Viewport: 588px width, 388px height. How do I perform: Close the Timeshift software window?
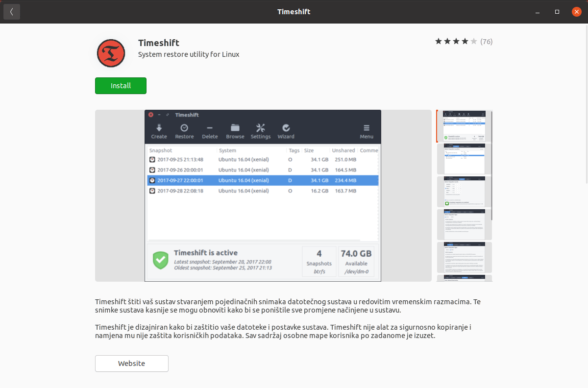click(576, 12)
